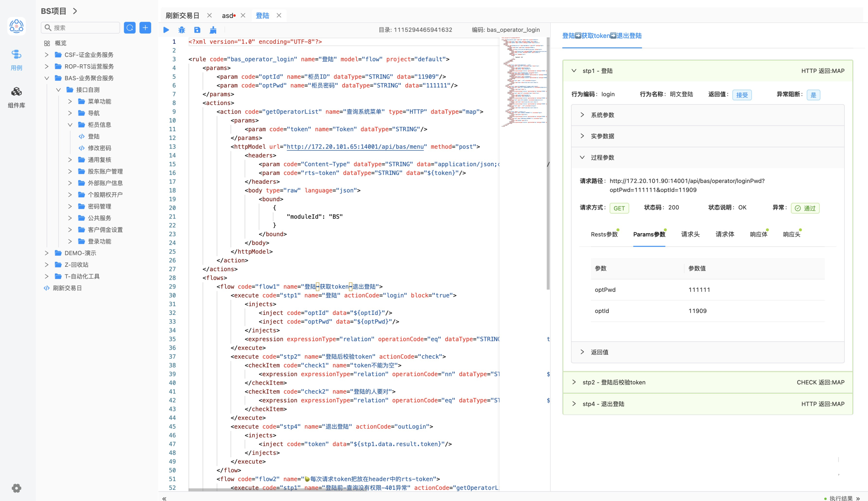The height and width of the screenshot is (501, 868).
Task: Switch to the 刷新交易日 editor tab
Action: pyautogui.click(x=182, y=16)
